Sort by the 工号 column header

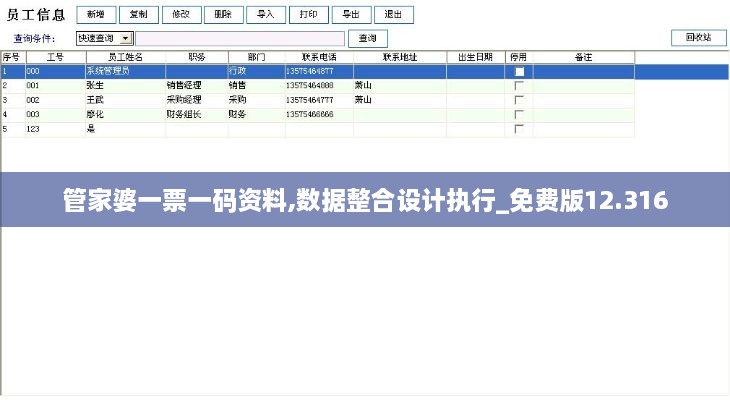tap(56, 57)
